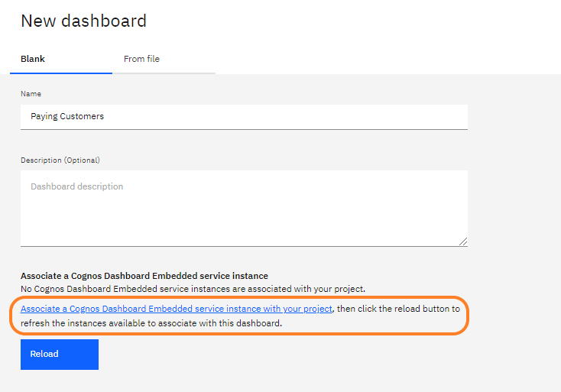561x392 pixels.
Task: Switch to the Blank tab
Action: click(x=33, y=59)
